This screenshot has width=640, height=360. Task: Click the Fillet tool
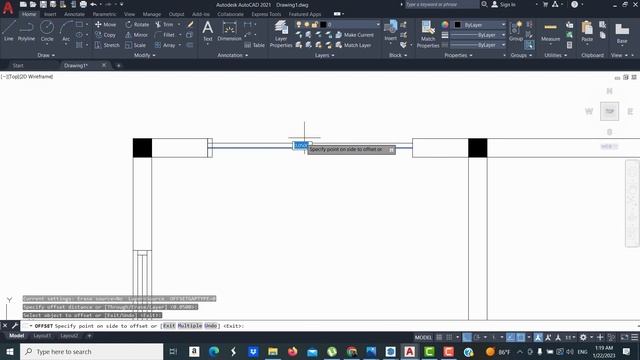coord(164,35)
